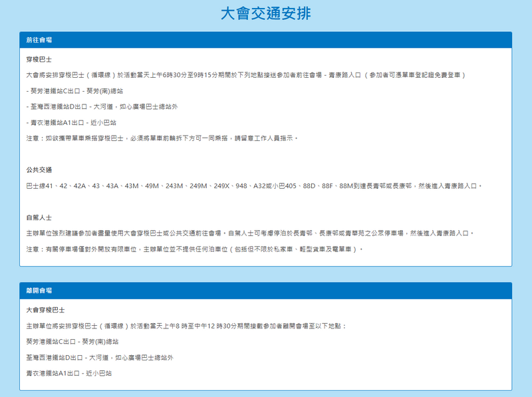Image resolution: width=532 pixels, height=397 pixels.
Task: Click the 自駕人士 subheading
Action: click(39, 217)
